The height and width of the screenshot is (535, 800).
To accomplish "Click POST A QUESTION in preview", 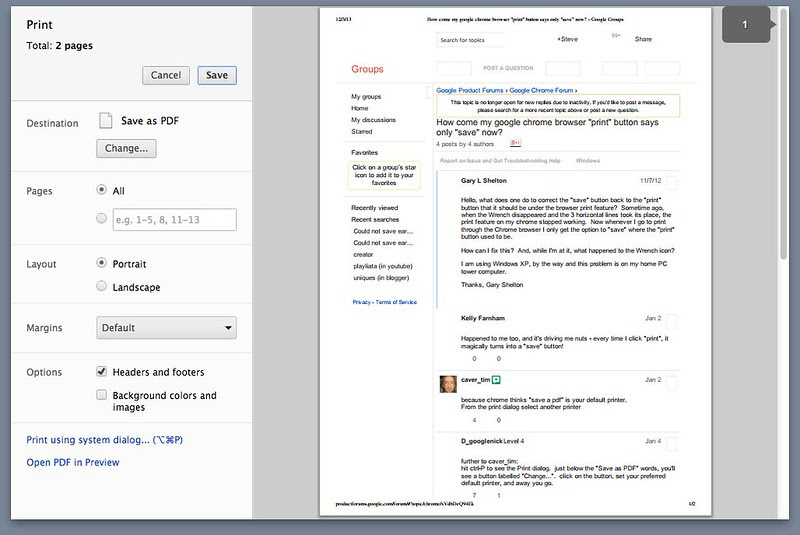I will 508,68.
